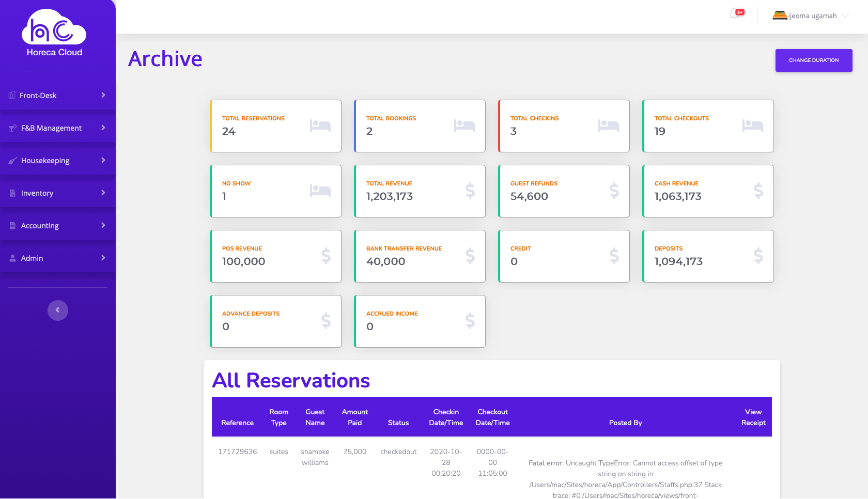Click the View Receipt column header
The height and width of the screenshot is (499, 868).
pos(753,417)
